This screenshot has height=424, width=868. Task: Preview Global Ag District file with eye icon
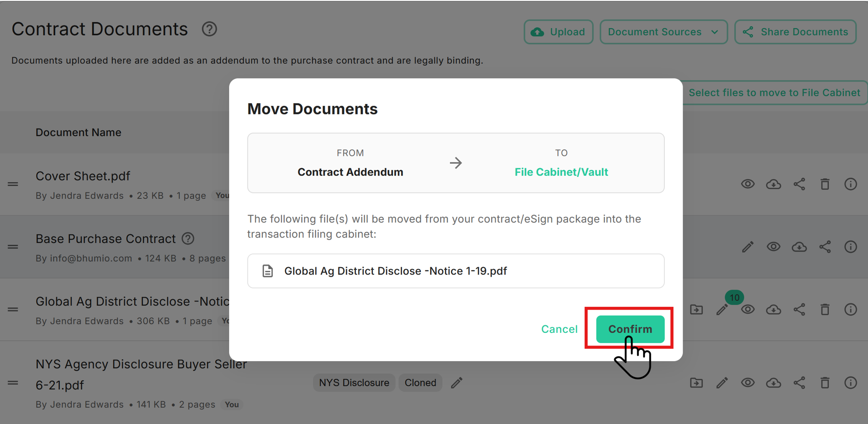coord(748,310)
